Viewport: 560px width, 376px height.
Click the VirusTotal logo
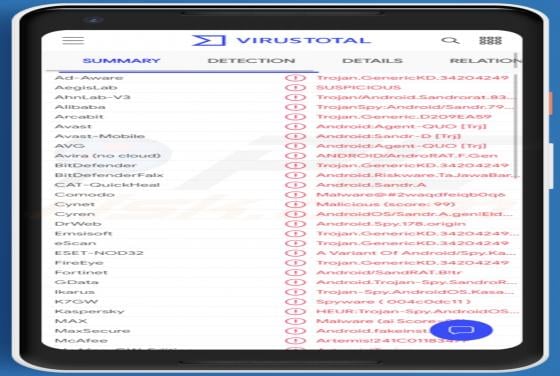click(x=282, y=40)
